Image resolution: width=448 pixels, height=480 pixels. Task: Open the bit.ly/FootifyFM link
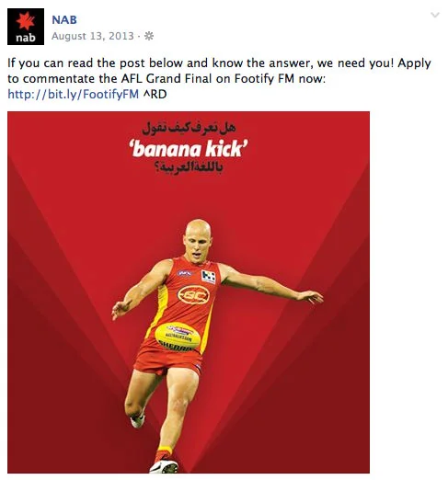[74, 94]
